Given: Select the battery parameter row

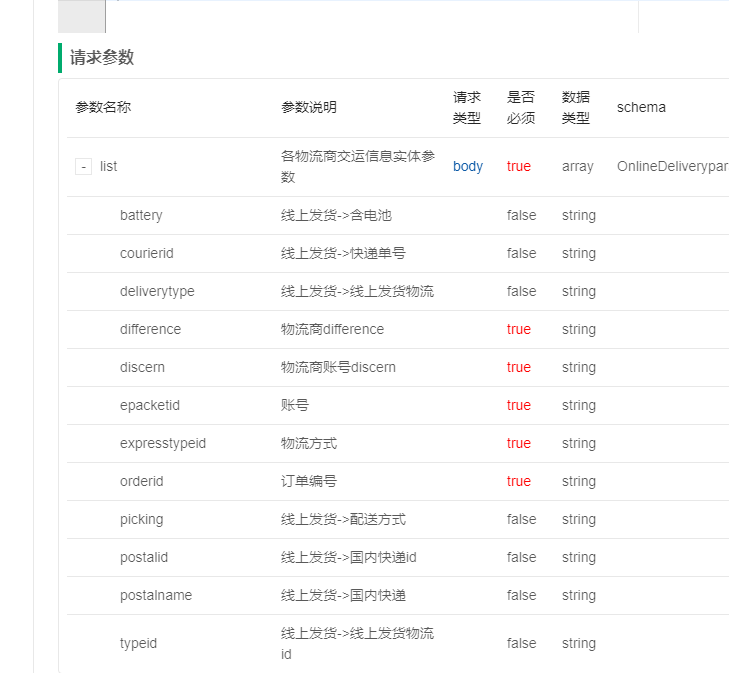Looking at the screenshot, I should (141, 216).
